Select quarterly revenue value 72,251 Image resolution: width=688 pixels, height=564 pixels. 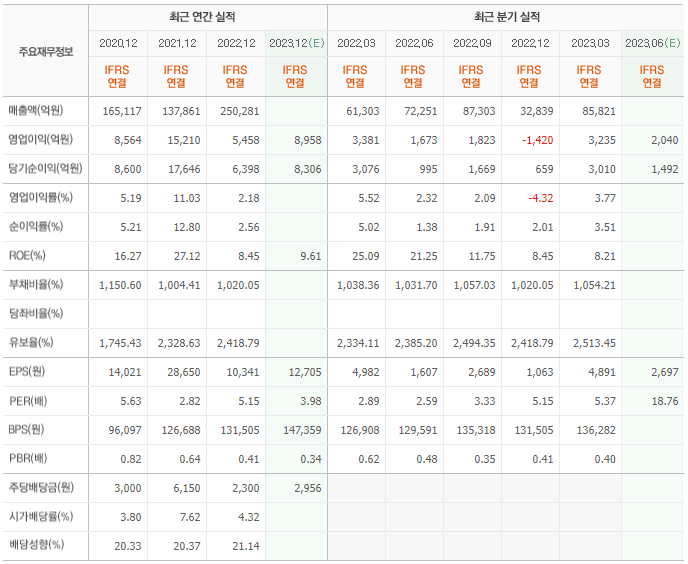[x=421, y=111]
